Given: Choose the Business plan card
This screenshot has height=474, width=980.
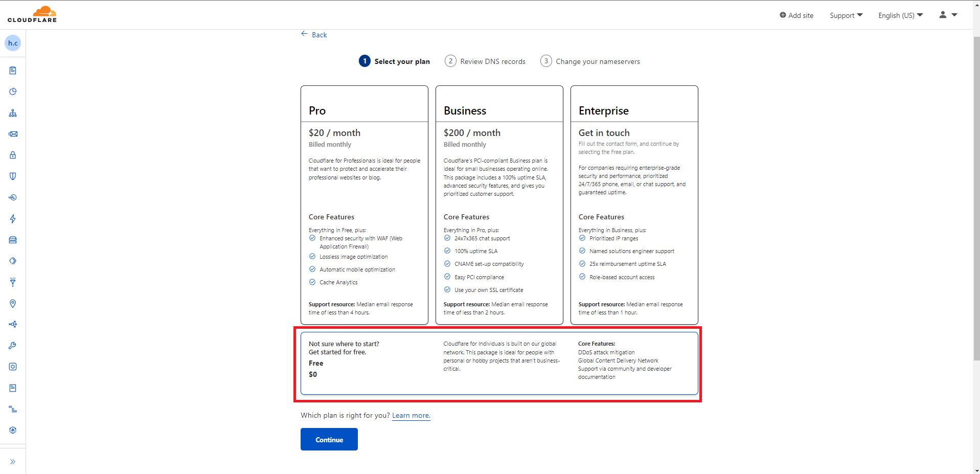Looking at the screenshot, I should pos(499,205).
